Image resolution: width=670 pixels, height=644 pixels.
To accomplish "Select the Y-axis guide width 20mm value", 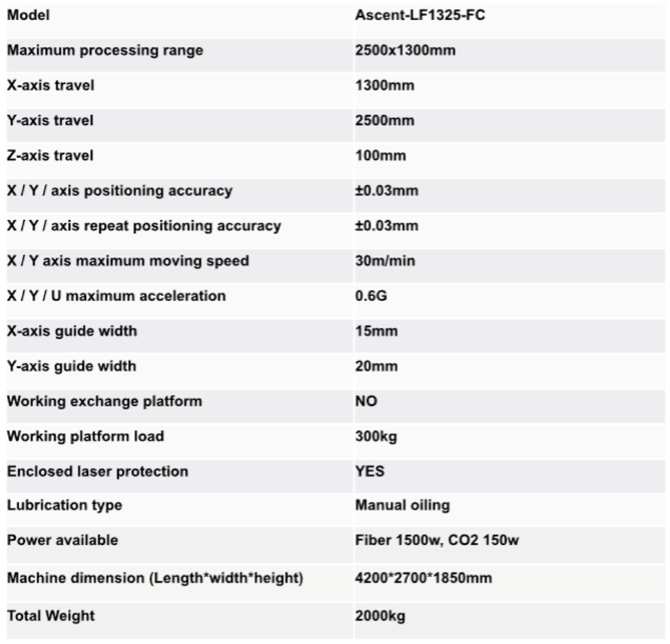I will (376, 367).
